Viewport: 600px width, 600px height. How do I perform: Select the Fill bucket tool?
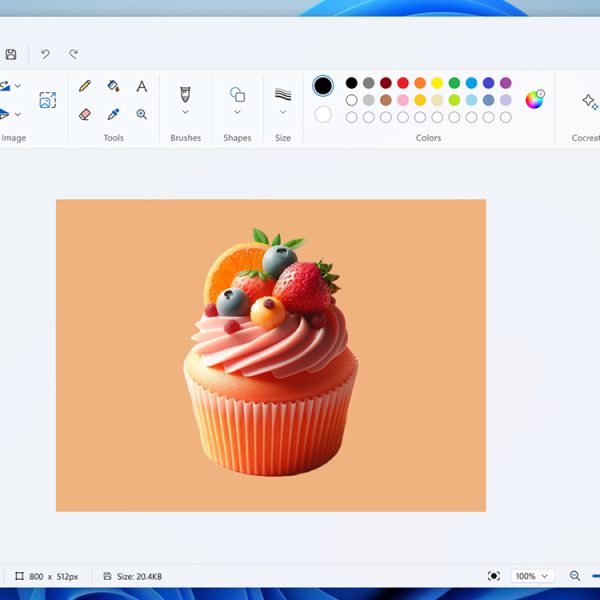[x=113, y=86]
